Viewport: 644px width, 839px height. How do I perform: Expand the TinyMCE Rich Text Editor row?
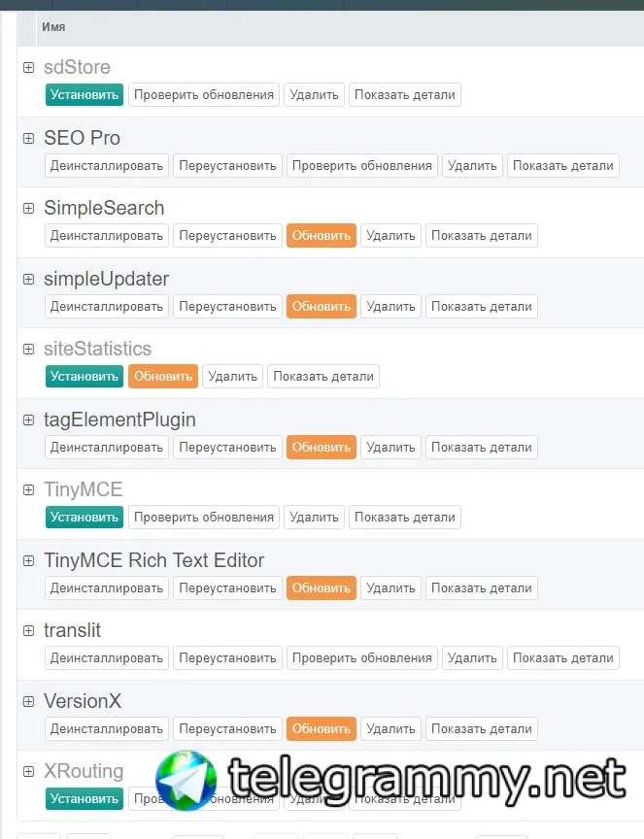[x=29, y=560]
